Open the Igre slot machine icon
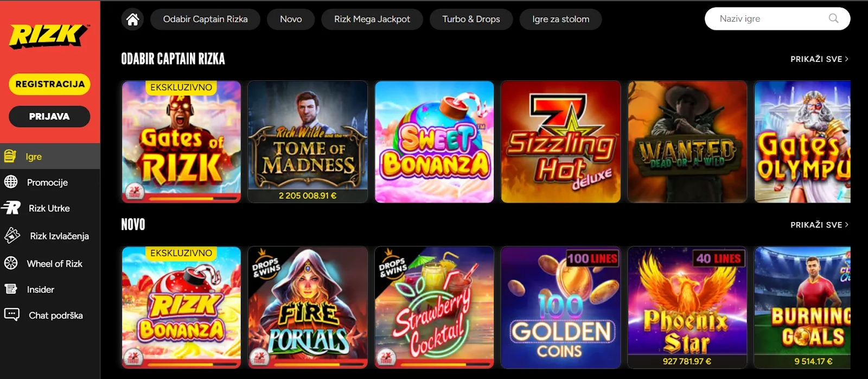 pyautogui.click(x=10, y=156)
